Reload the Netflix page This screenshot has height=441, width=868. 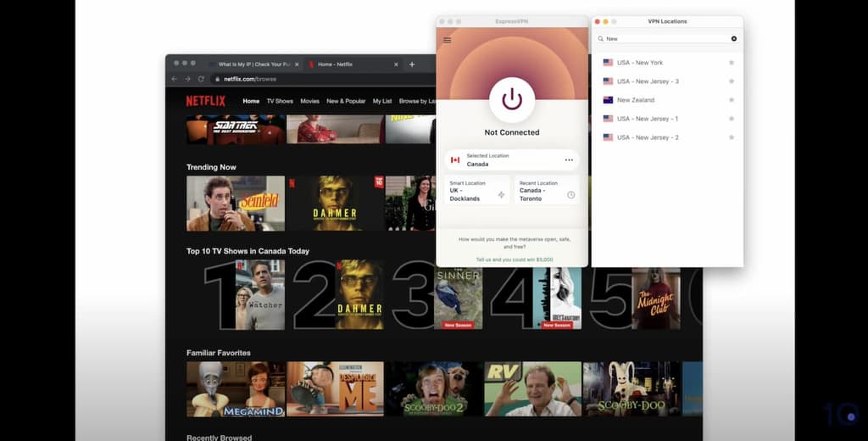pyautogui.click(x=201, y=79)
